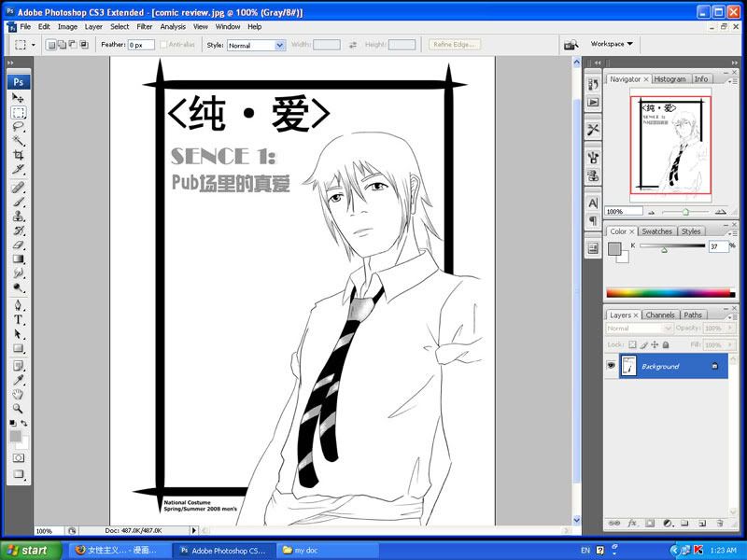Select the Horizontal Type tool
The width and height of the screenshot is (747, 560).
18,319
